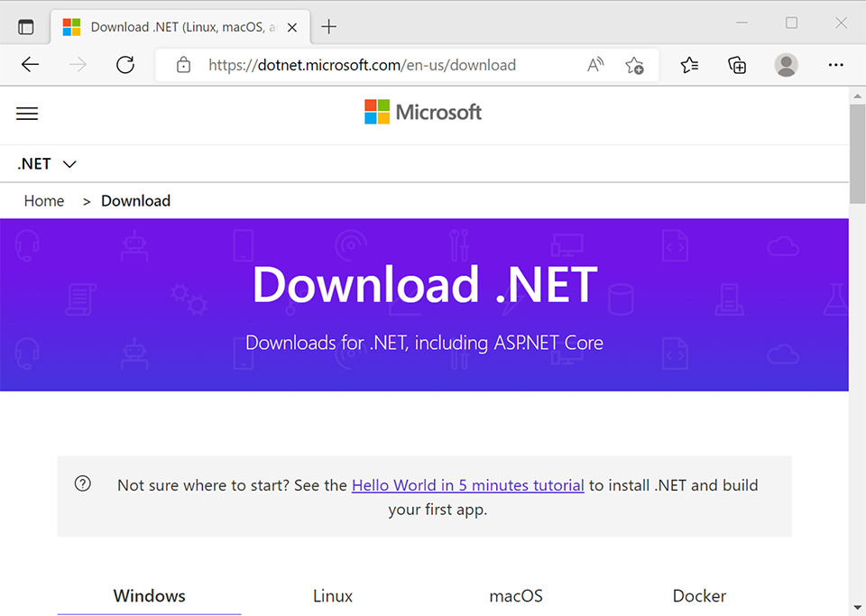The width and height of the screenshot is (866, 616).
Task: Go to Home breadcrumb link
Action: [x=44, y=201]
